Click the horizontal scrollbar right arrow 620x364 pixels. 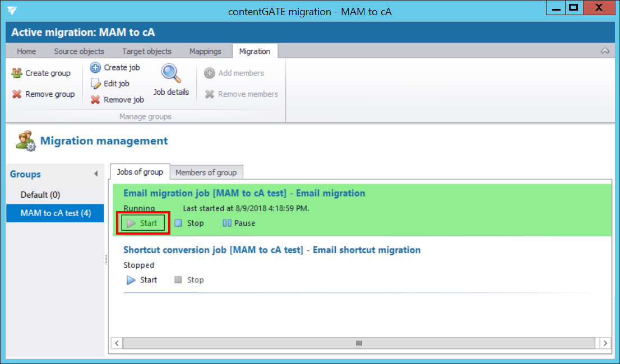click(605, 343)
